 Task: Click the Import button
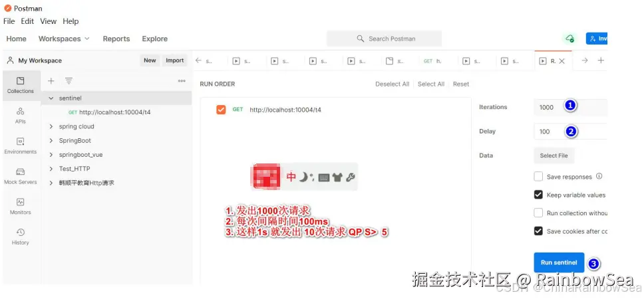point(174,60)
